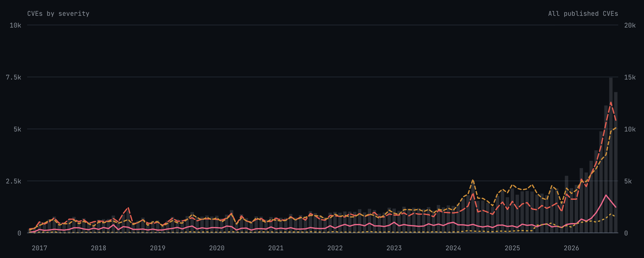Click 10k on the CVEs by severity axis
The height and width of the screenshot is (258, 644).
(15, 25)
